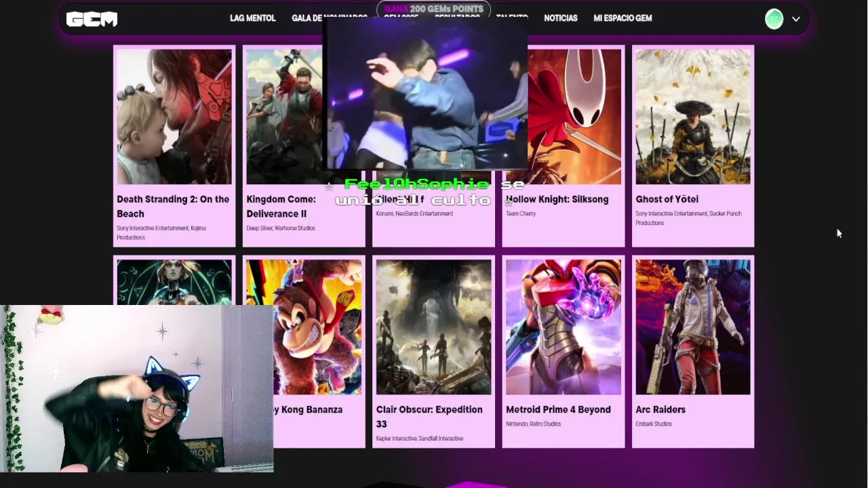The width and height of the screenshot is (868, 488).
Task: Click the 'Team Cherry' developer text
Action: click(x=521, y=213)
